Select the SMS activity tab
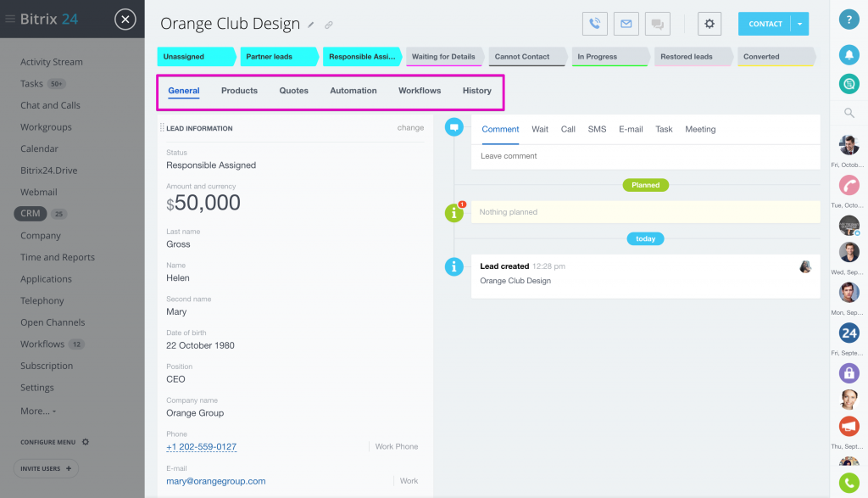 click(597, 130)
